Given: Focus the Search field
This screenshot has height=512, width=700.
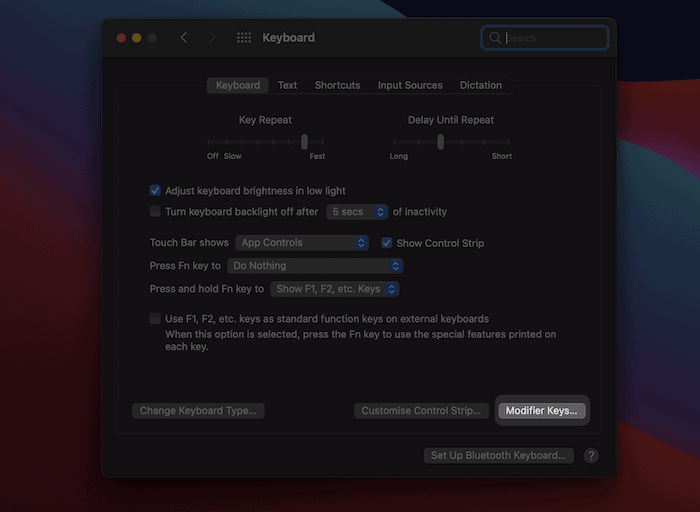Looking at the screenshot, I should coord(545,38).
